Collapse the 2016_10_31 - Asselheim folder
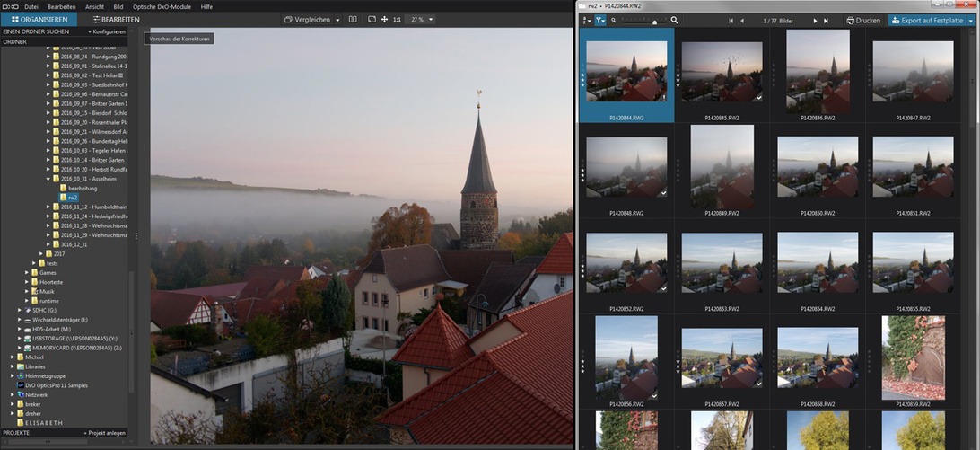 click(48, 179)
